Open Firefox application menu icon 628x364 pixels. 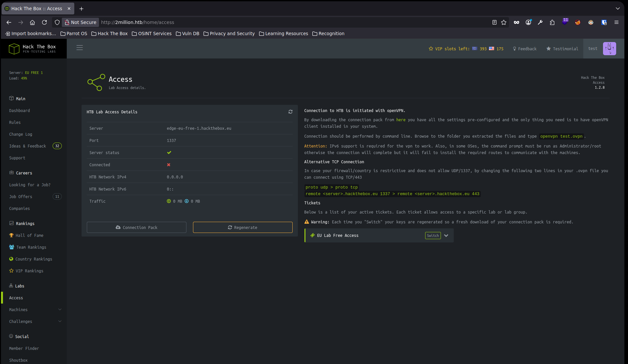616,22
